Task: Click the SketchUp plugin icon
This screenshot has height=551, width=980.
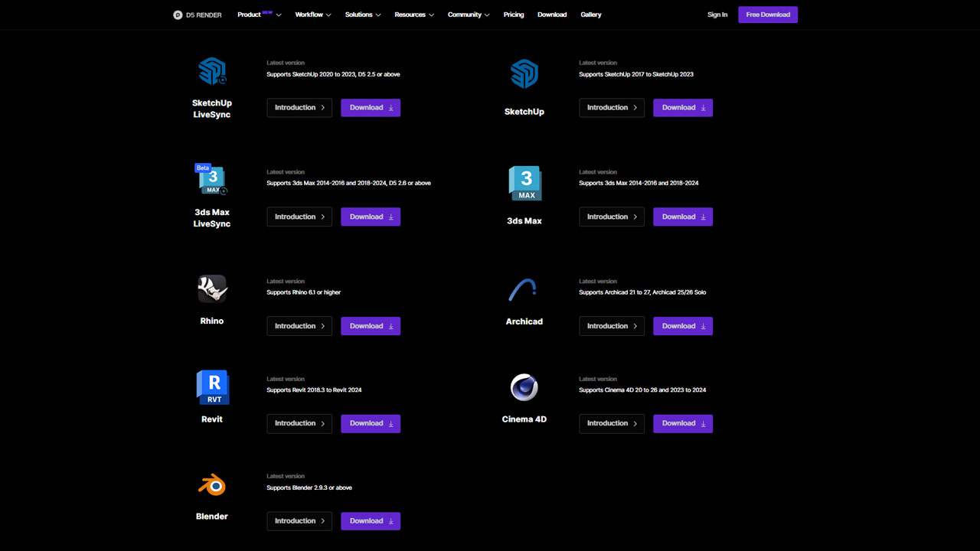Action: (524, 74)
